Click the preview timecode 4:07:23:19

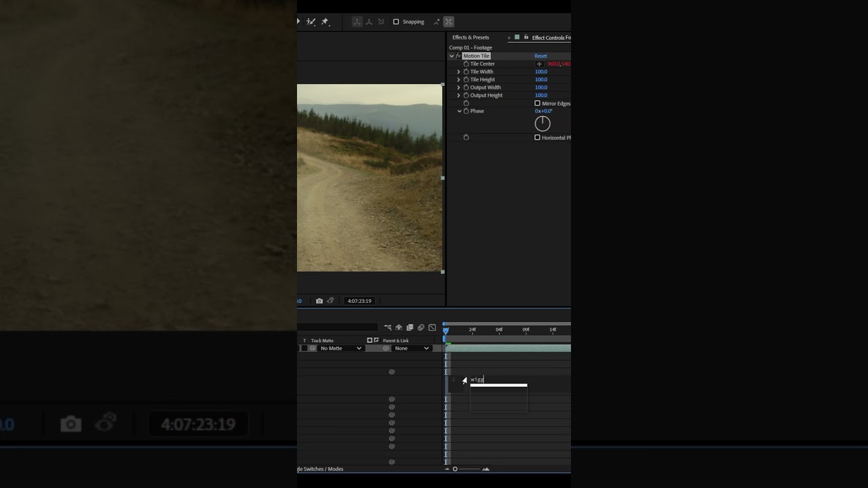(x=359, y=301)
